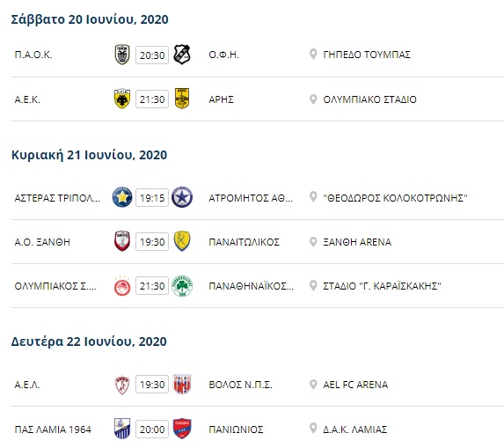The width and height of the screenshot is (504, 448).
Task: Click the ΑΡΗΣ yellow crest
Action: point(182,99)
